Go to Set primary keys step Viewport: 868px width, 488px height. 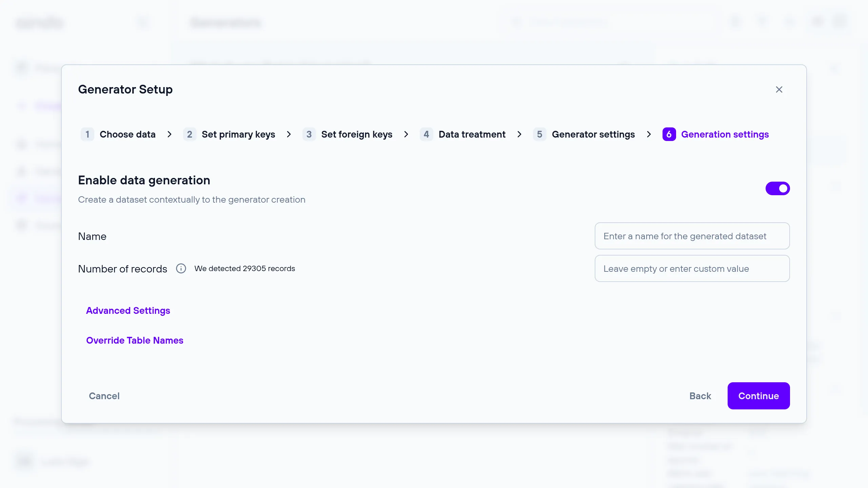(x=238, y=134)
